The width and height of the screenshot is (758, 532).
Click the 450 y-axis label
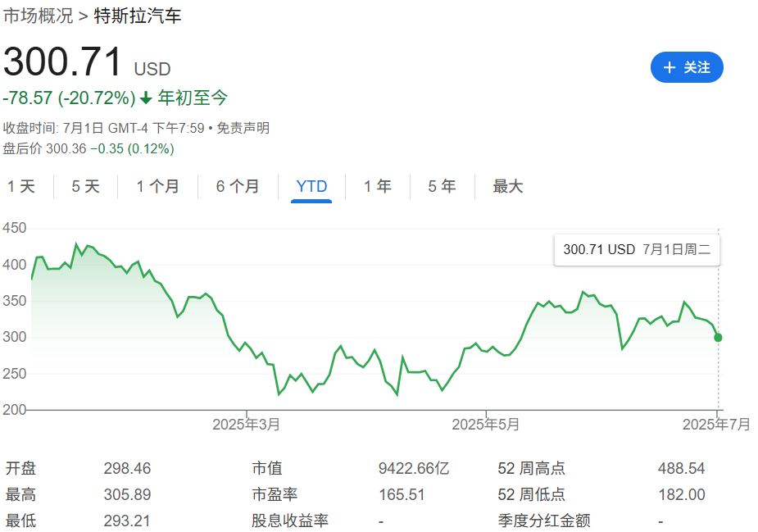pyautogui.click(x=15, y=228)
